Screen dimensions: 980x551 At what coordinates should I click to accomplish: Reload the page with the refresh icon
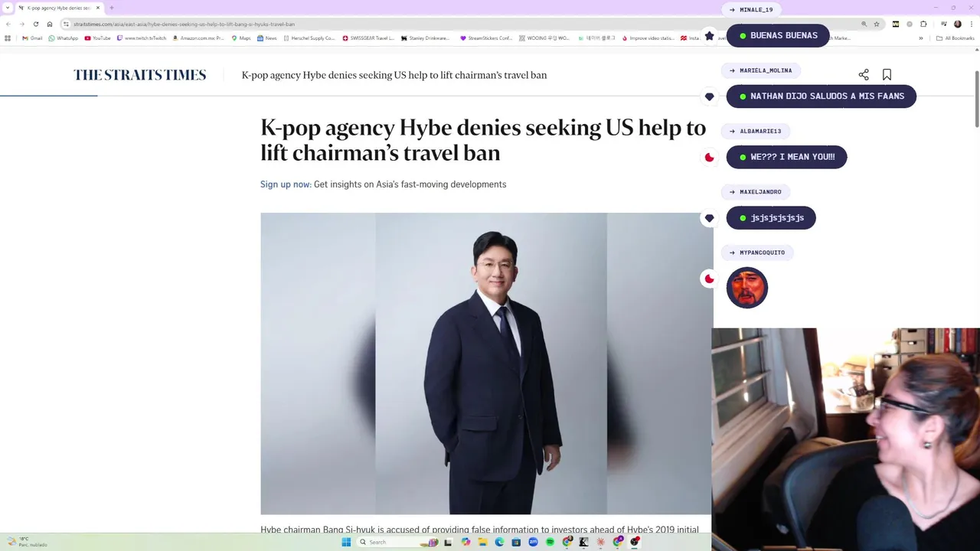[x=35, y=24]
